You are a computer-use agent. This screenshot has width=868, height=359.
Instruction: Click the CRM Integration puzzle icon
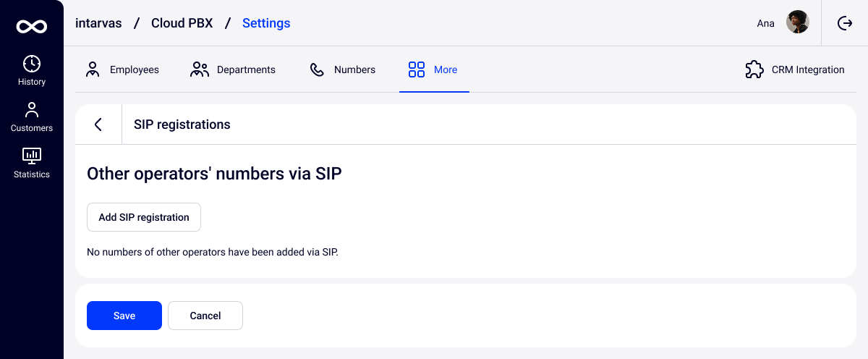[x=754, y=69]
